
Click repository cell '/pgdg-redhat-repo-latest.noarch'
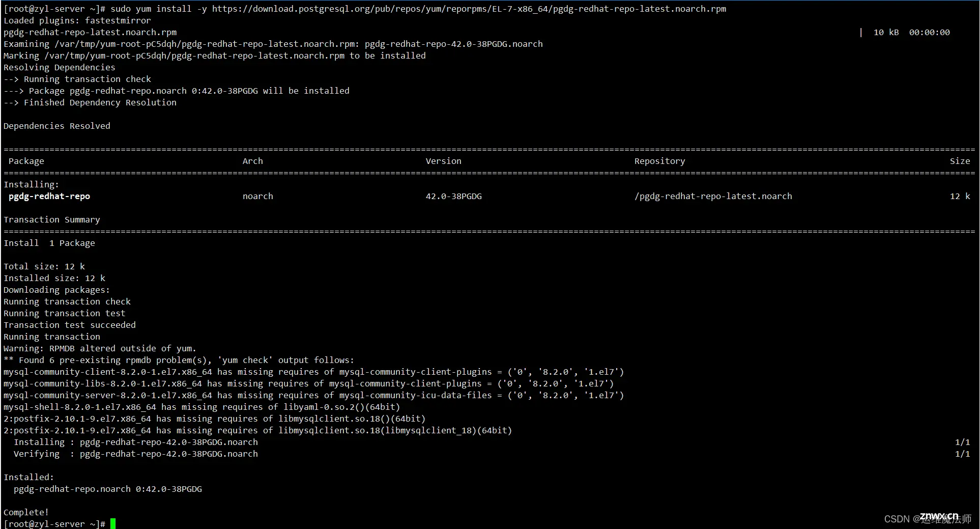pos(713,196)
